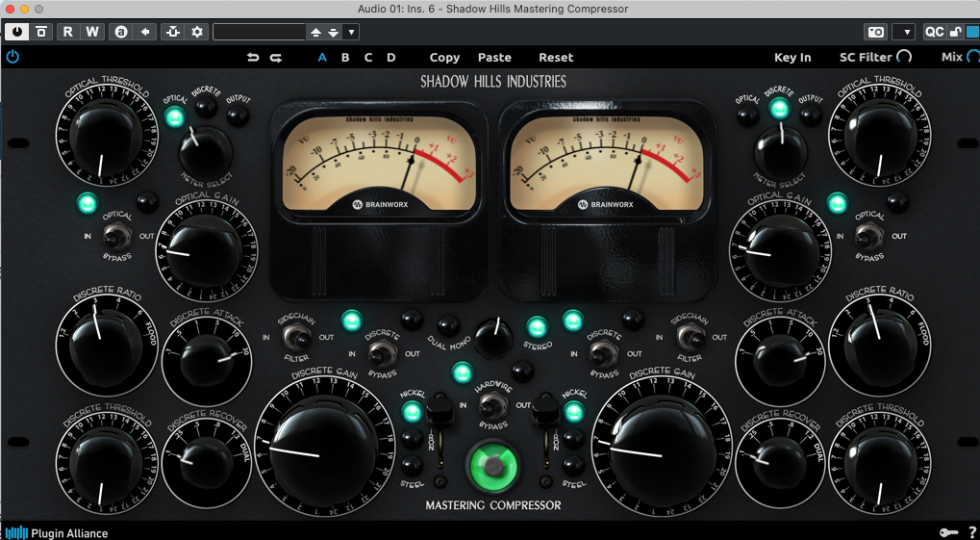The height and width of the screenshot is (540, 980).
Task: Open the preset browser dropdown arrow
Action: click(x=351, y=32)
